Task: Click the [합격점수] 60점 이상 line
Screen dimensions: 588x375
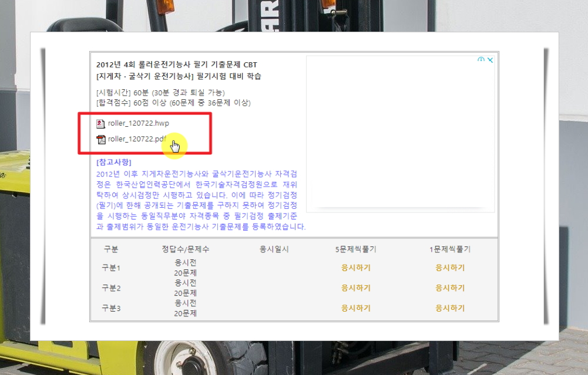Action: point(173,103)
